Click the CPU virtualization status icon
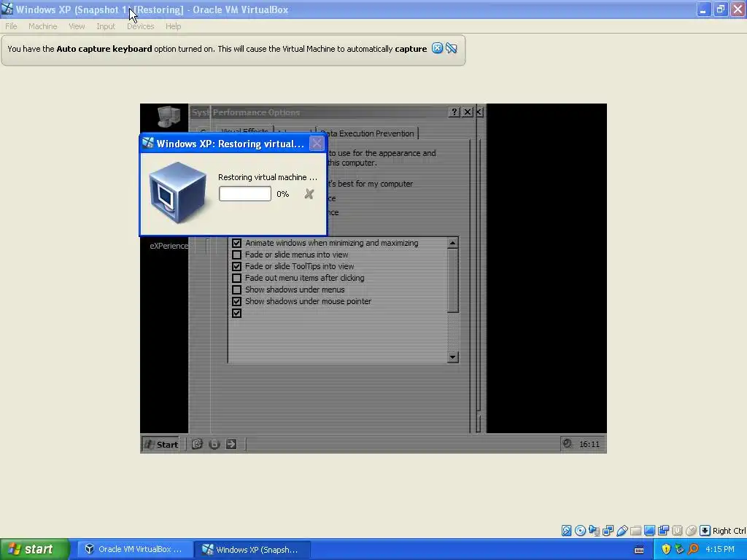Image resolution: width=747 pixels, height=560 pixels. point(677,531)
